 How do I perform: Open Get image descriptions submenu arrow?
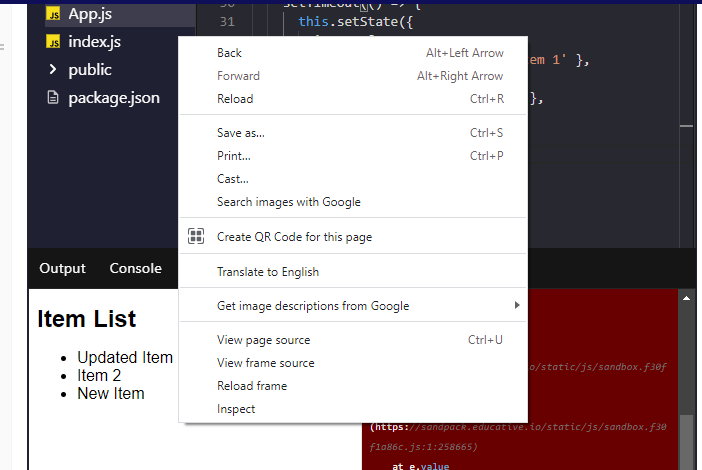[517, 305]
